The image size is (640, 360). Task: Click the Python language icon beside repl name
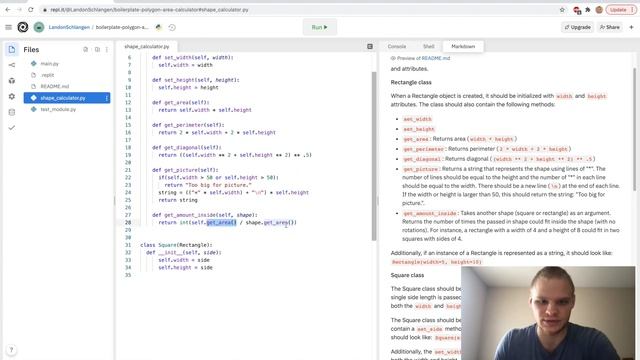click(x=158, y=27)
